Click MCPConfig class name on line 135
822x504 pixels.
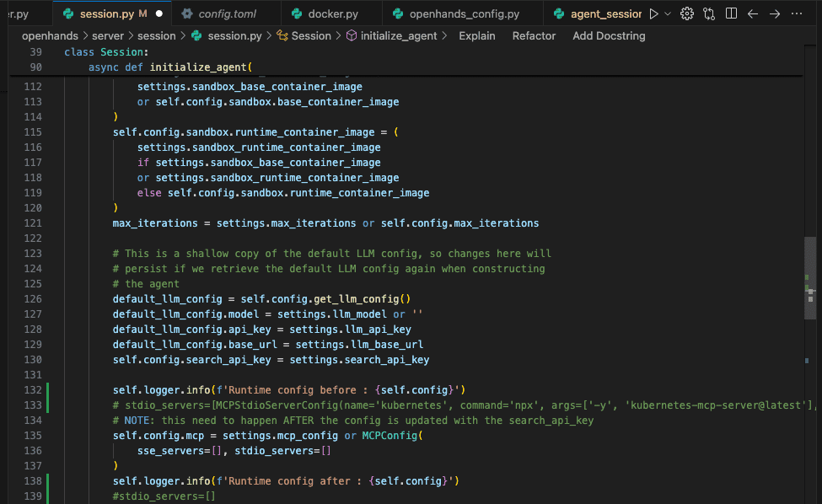[x=390, y=436]
